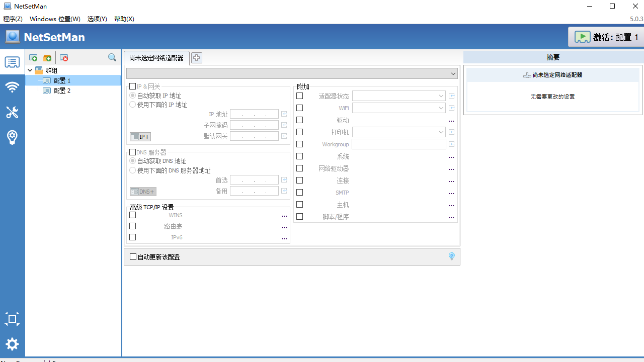Image resolution: width=644 pixels, height=362 pixels.
Task: Open the network adapter selection combo box
Action: [292, 73]
